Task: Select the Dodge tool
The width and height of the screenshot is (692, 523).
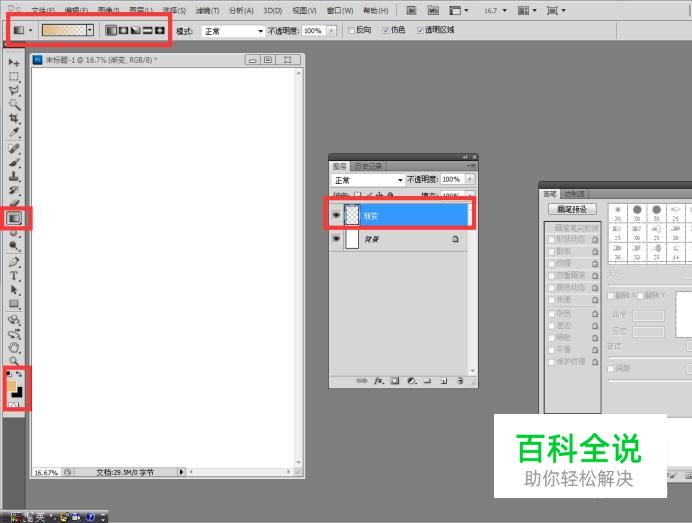Action: pos(14,246)
